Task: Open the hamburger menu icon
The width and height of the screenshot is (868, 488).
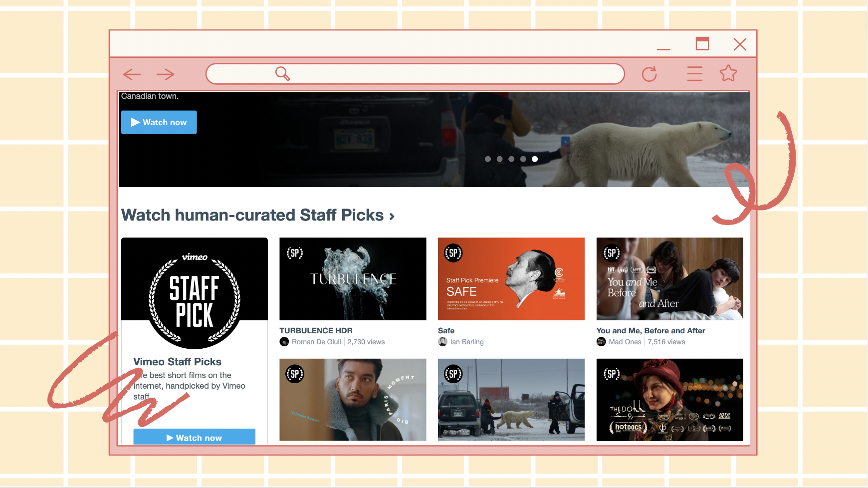Action: pos(694,74)
